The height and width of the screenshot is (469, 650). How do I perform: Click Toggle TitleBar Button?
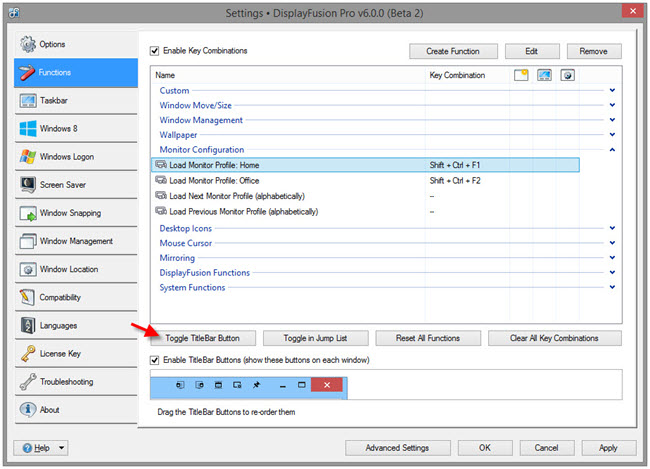point(203,338)
